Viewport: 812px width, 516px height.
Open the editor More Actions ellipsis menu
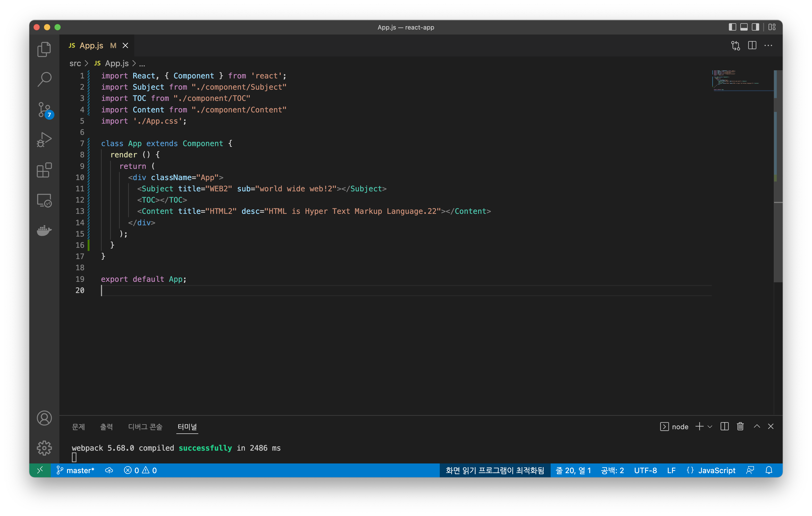768,45
